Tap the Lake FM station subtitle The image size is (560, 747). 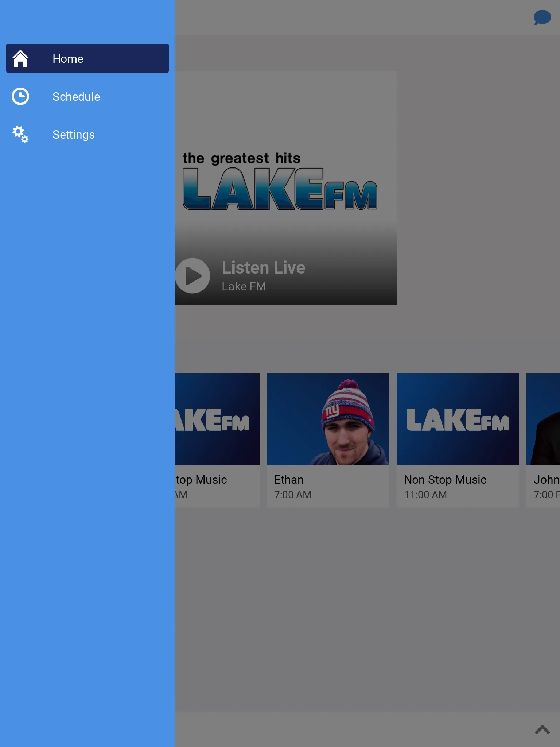[244, 286]
